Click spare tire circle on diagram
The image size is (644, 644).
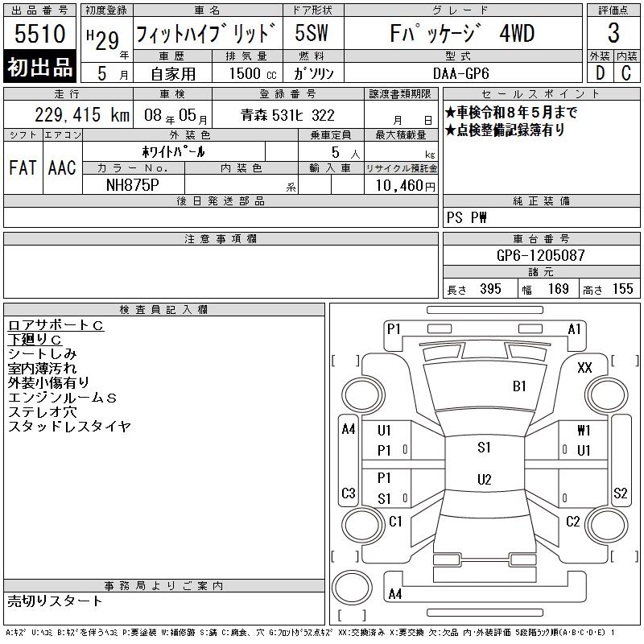pyautogui.click(x=352, y=587)
